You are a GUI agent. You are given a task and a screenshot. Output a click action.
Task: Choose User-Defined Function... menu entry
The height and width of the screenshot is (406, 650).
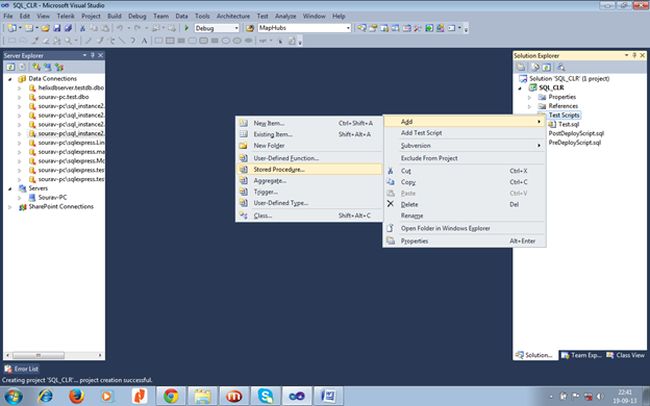pyautogui.click(x=309, y=158)
